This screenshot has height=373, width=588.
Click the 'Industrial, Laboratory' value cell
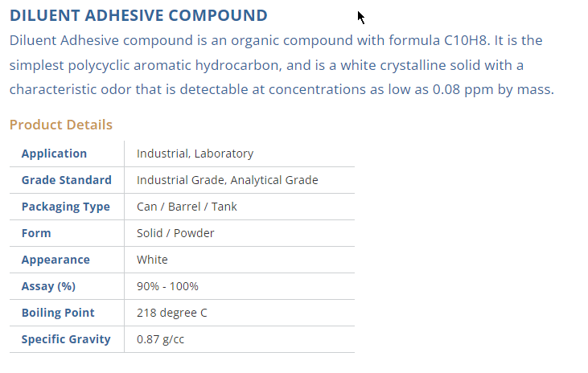click(195, 154)
